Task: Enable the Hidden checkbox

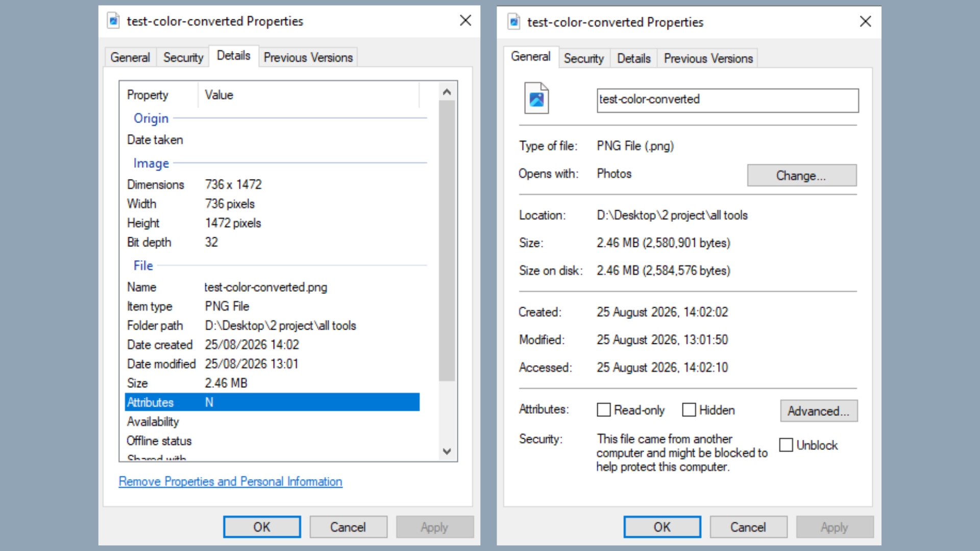Action: pyautogui.click(x=689, y=410)
